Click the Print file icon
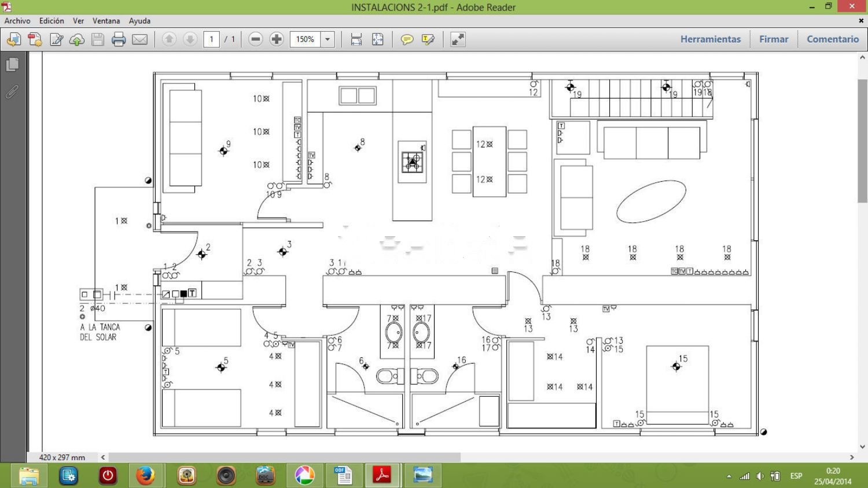 [x=119, y=39]
